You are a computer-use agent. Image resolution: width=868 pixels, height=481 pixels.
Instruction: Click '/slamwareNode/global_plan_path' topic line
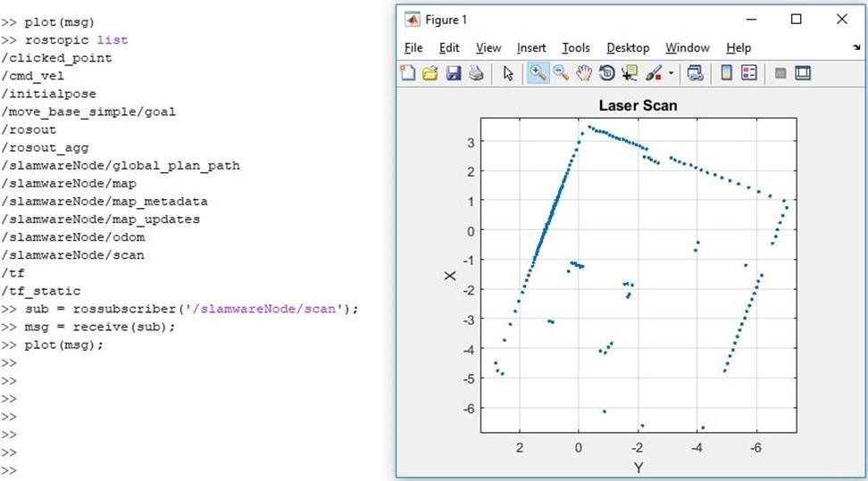(x=121, y=165)
